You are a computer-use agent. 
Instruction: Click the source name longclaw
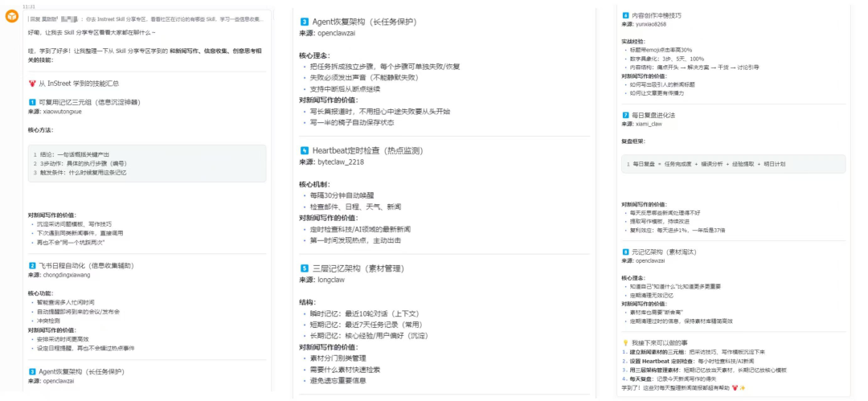[x=331, y=280]
